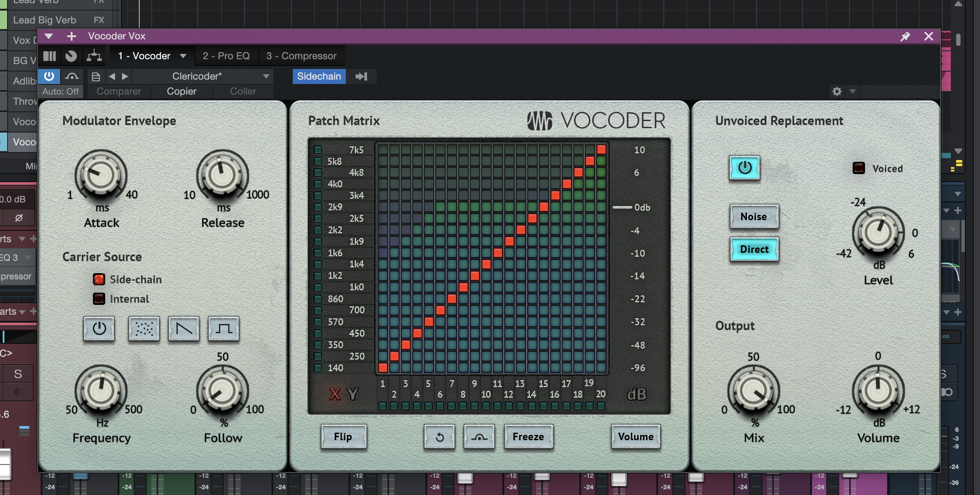
Task: Click the Coller button
Action: [x=243, y=91]
